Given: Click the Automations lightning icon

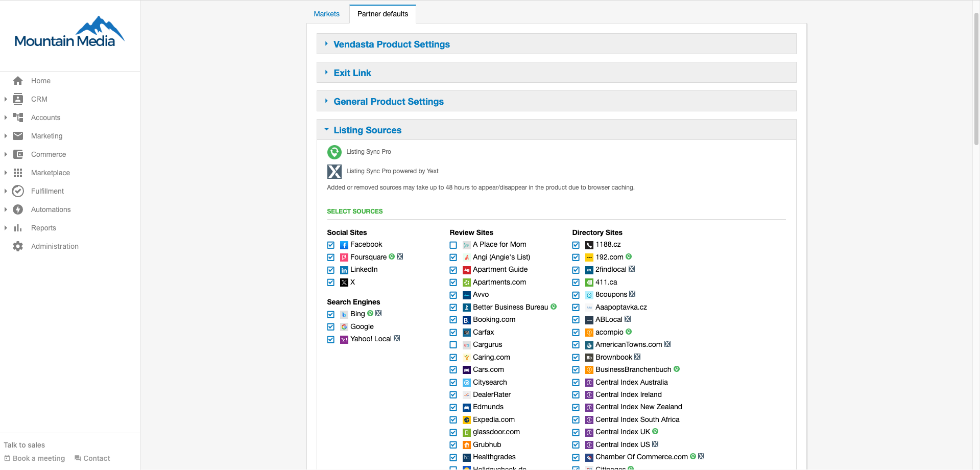Looking at the screenshot, I should [18, 209].
